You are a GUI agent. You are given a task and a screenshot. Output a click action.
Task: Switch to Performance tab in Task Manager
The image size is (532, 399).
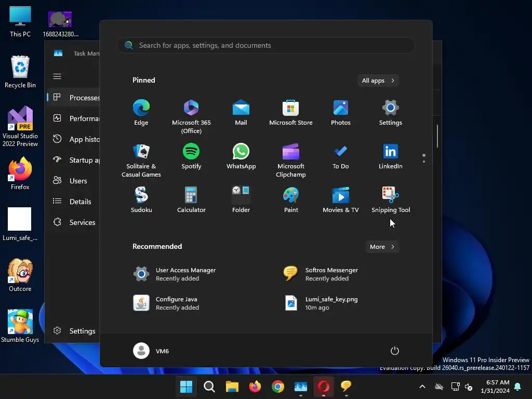click(74, 118)
